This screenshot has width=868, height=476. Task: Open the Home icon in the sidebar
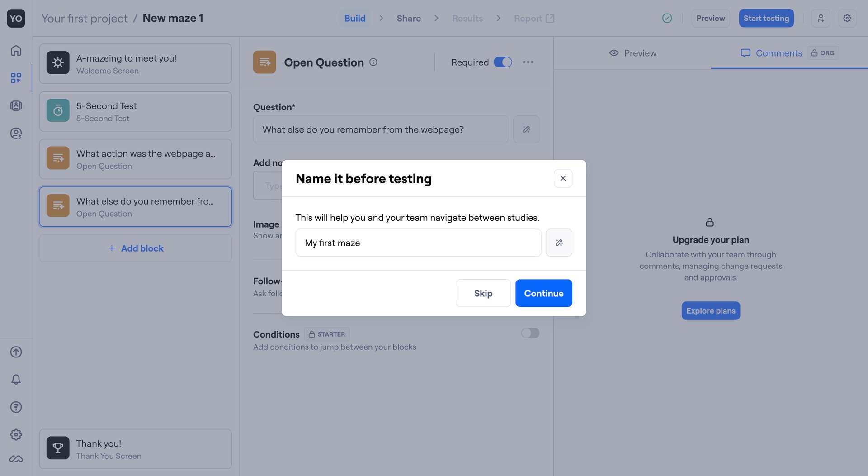point(16,51)
